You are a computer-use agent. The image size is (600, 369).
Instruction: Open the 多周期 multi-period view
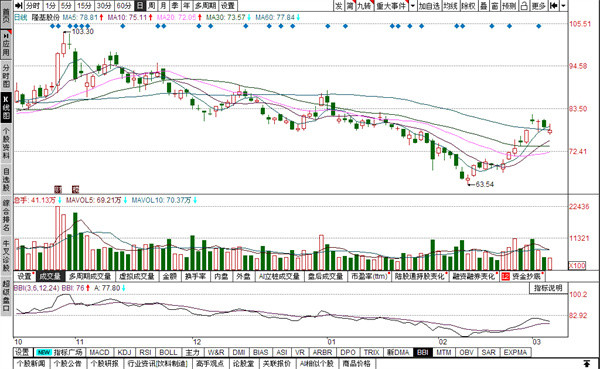(205, 6)
